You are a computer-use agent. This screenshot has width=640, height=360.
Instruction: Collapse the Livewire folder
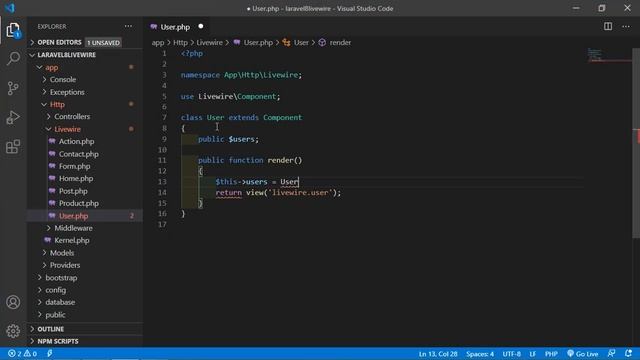(85, 129)
